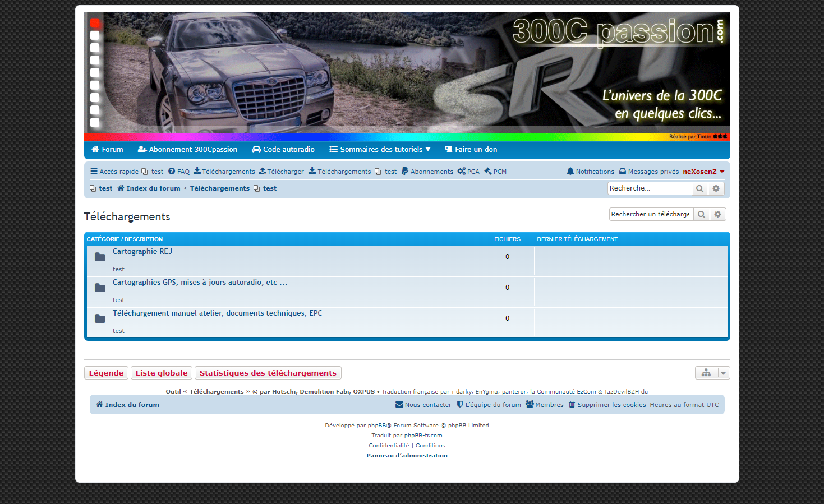The height and width of the screenshot is (504, 824).
Task: Select the red slide indicator on the banner
Action: click(x=95, y=23)
